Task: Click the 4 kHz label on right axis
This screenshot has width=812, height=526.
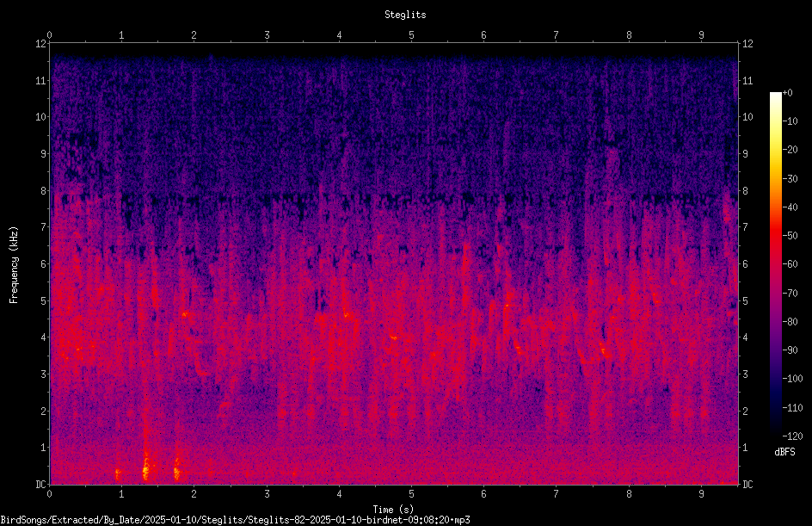Action: point(745,337)
